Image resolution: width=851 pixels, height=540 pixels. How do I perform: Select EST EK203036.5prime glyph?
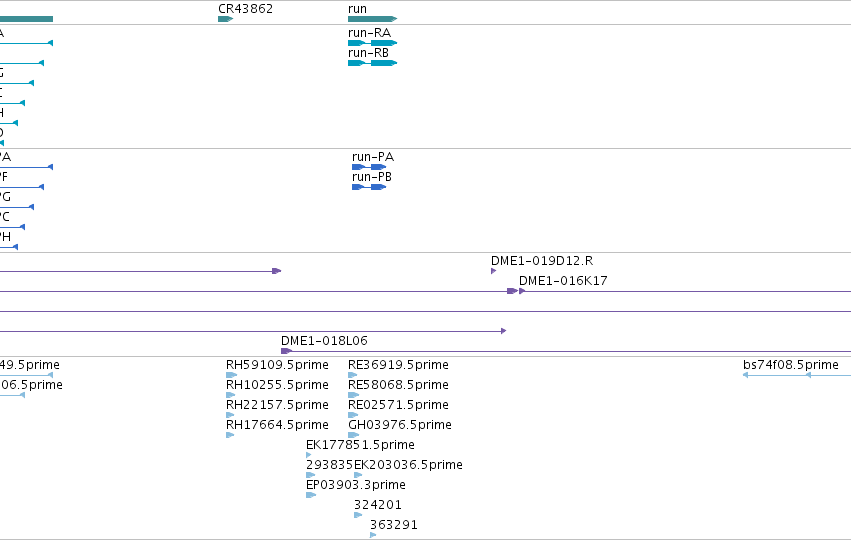[x=358, y=475]
